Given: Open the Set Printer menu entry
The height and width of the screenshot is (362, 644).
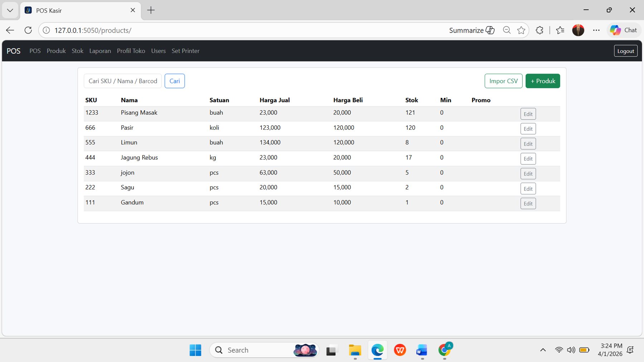Looking at the screenshot, I should [x=185, y=51].
